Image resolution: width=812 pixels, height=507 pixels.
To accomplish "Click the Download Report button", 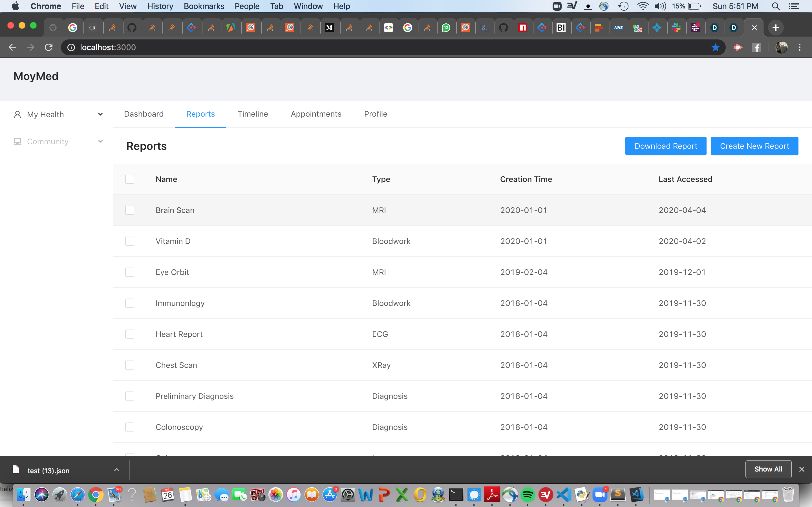I will tap(665, 146).
